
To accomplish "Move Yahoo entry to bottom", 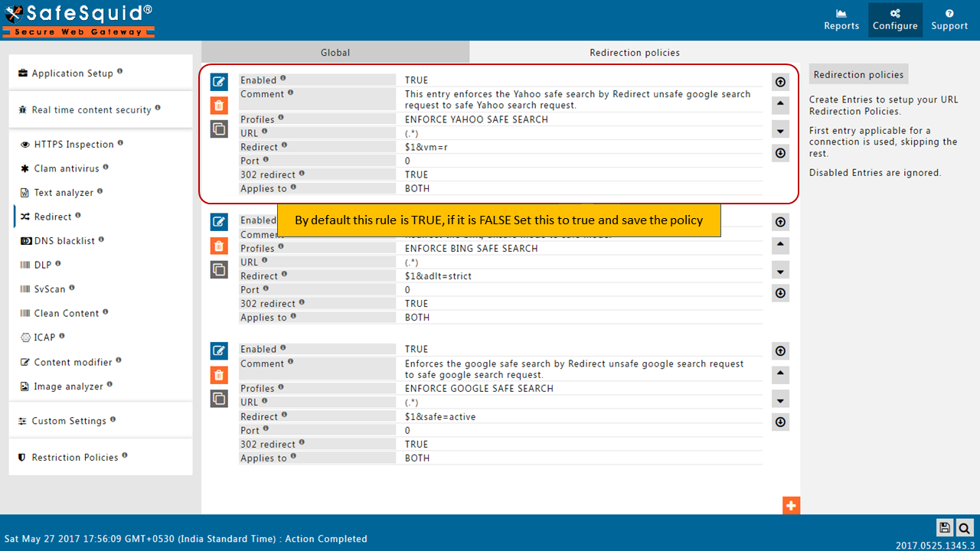I will (780, 153).
